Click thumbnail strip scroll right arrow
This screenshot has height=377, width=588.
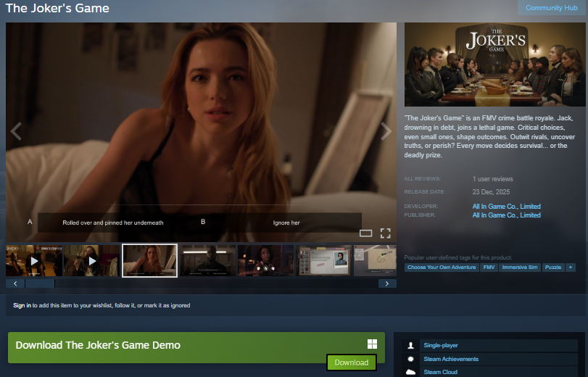[387, 283]
